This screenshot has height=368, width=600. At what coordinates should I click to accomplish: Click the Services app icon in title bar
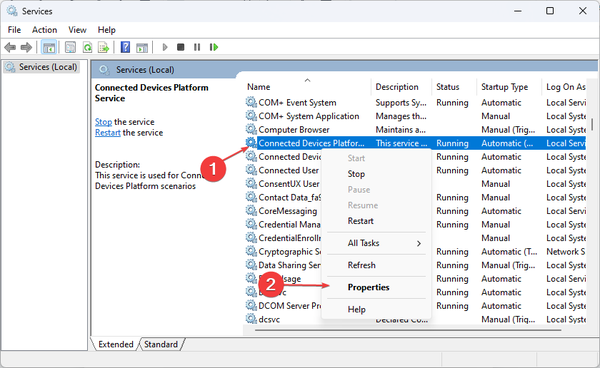12,11
